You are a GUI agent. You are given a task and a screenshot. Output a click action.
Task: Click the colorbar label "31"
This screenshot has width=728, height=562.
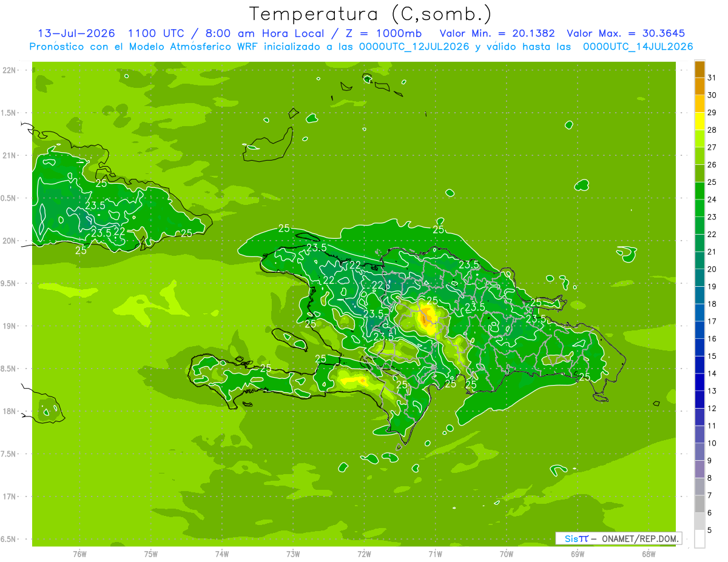coord(712,78)
